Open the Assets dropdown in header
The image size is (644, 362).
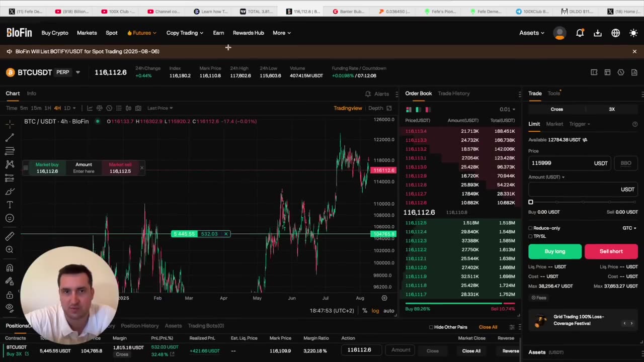(532, 33)
